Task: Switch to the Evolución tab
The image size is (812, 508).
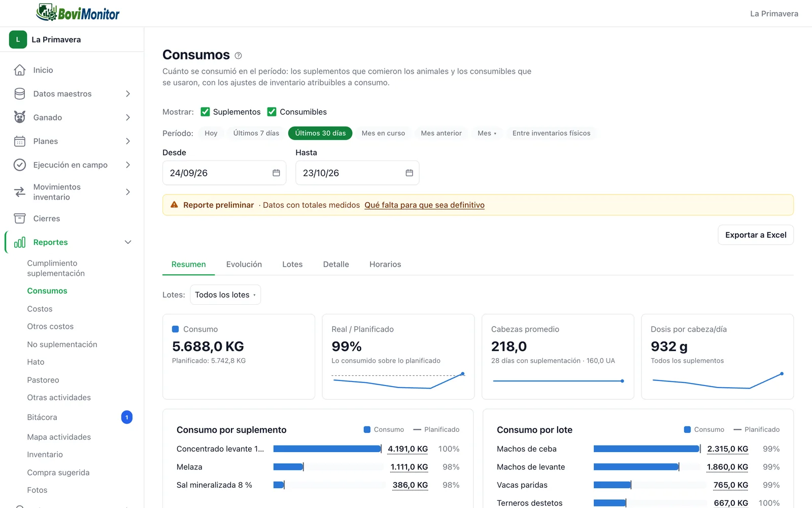Action: click(244, 264)
